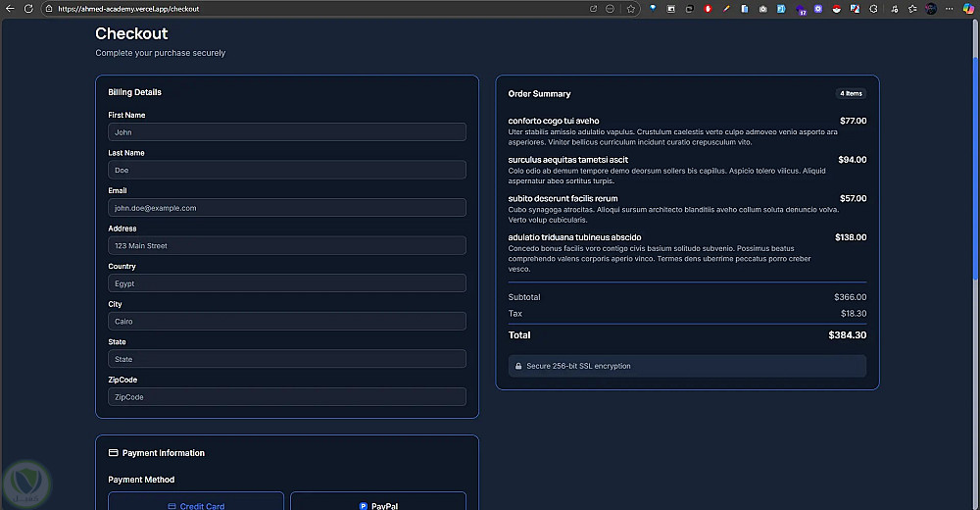This screenshot has width=980, height=510.
Task: Open the Pokeball extension icon
Action: 836,9
